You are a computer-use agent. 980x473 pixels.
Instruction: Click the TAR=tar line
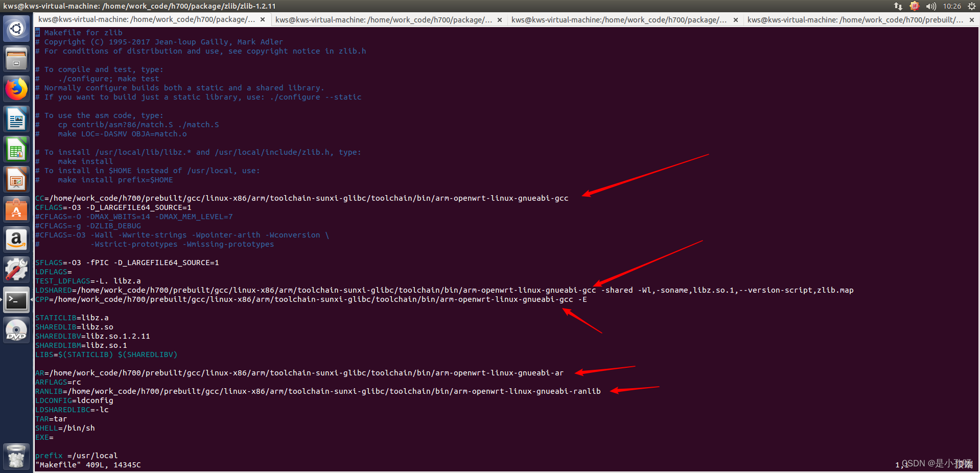51,419
